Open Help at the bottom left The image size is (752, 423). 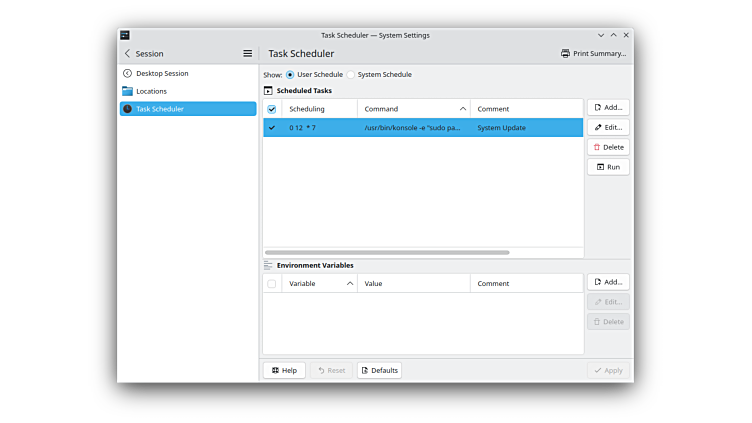point(284,370)
